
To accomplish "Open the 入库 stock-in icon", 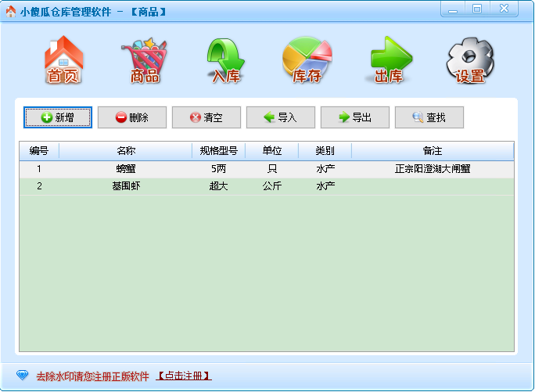I will pos(226,60).
